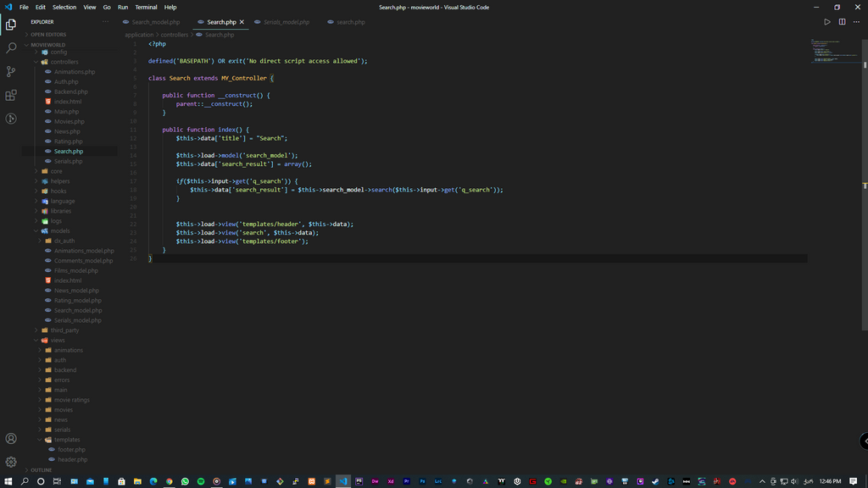Open the Source Control view

point(10,71)
